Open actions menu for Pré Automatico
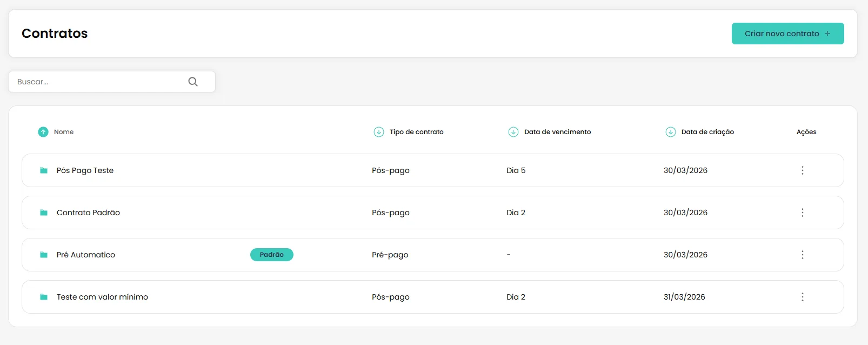This screenshot has width=868, height=345. tap(803, 255)
